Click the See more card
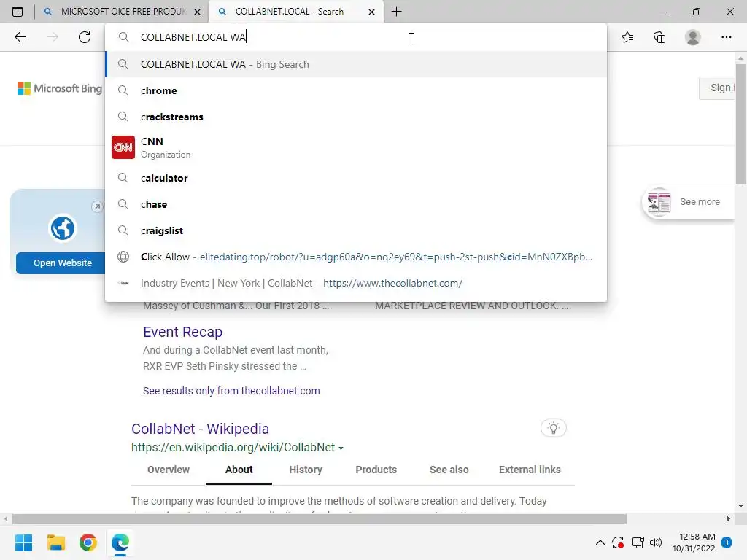Viewport: 747px width, 560px height. tap(689, 202)
